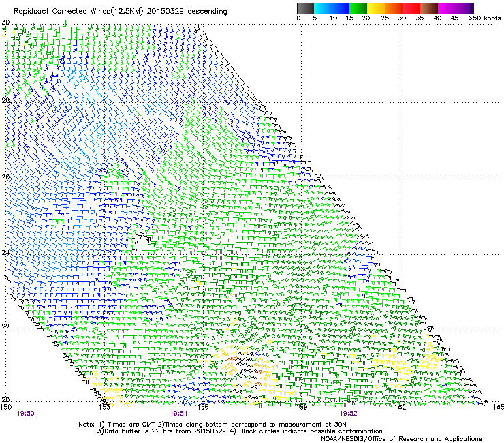
Task: Click the yellow 20-25 knots legend swatch
Action: tap(376, 8)
